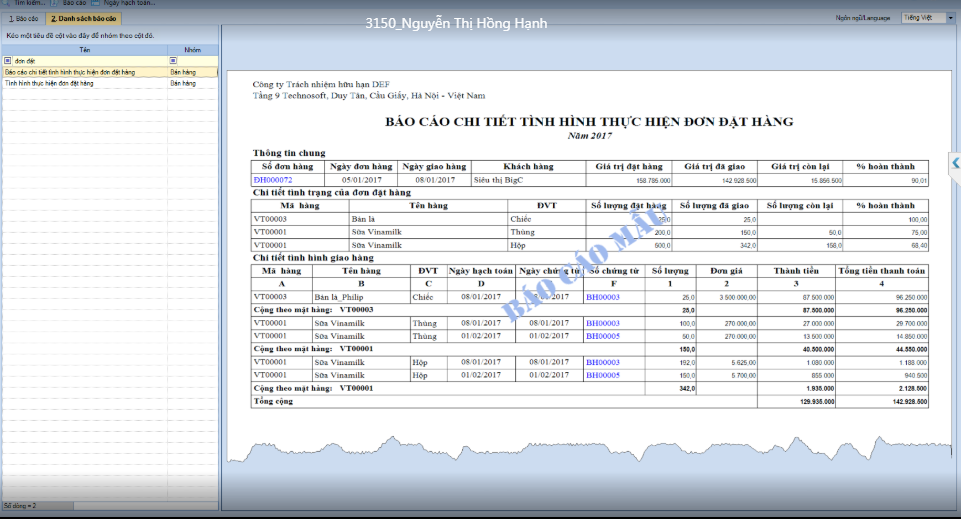Click the Báo cáo toolbar item at the top
The height and width of the screenshot is (519, 961).
(69, 3)
